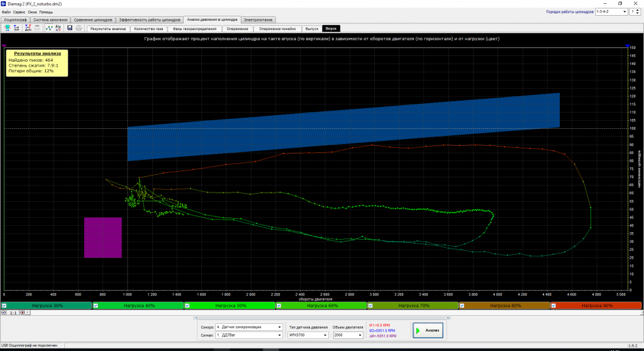Toggle the Нагрузка 80% checkbox

pos(462,306)
